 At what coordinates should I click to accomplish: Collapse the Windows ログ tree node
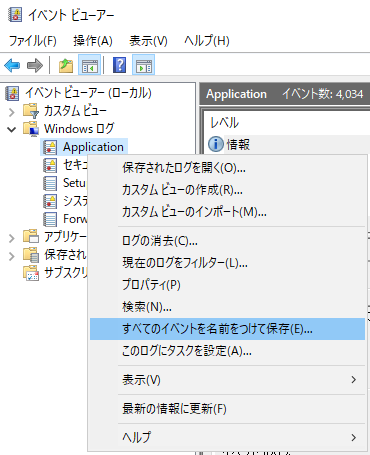click(x=12, y=129)
